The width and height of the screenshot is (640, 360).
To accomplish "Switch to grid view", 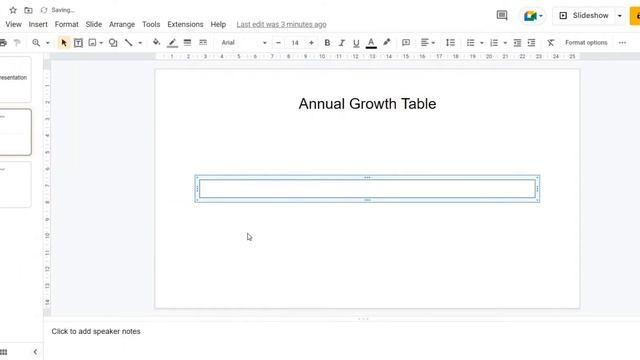I will point(4,352).
